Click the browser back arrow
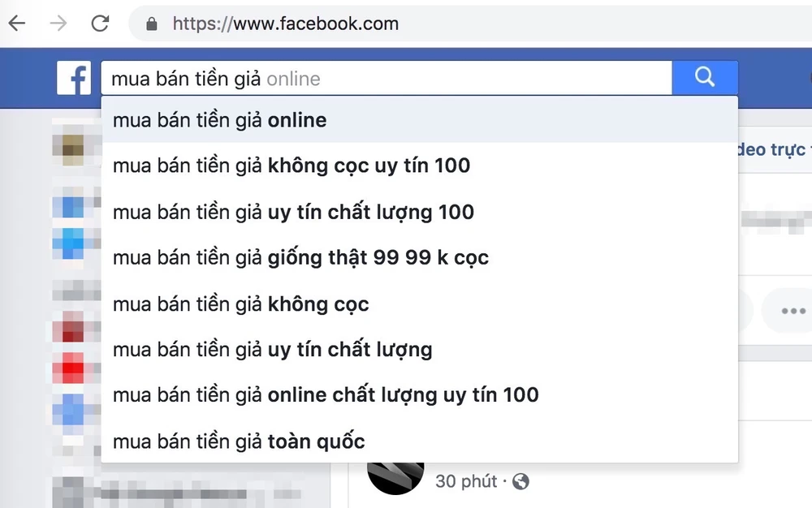The height and width of the screenshot is (508, 812). (x=16, y=24)
